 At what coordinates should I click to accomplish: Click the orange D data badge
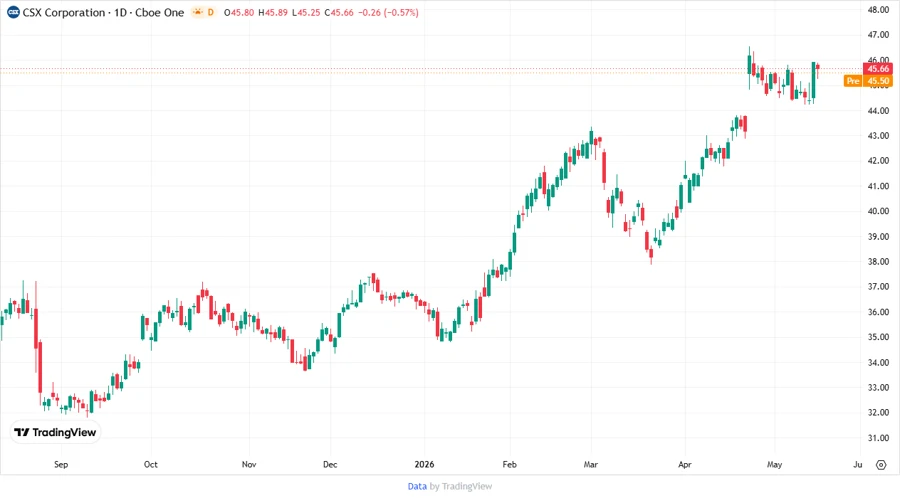(211, 12)
